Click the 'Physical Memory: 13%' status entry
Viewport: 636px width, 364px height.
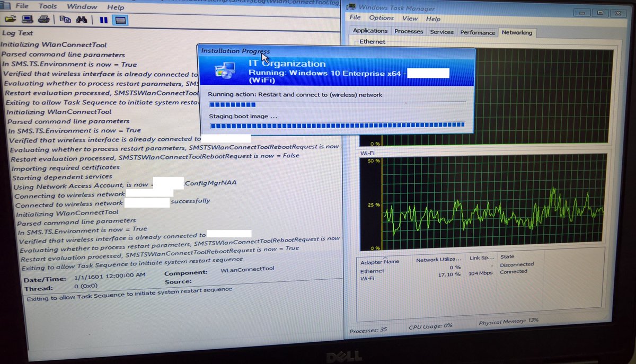[x=508, y=322]
